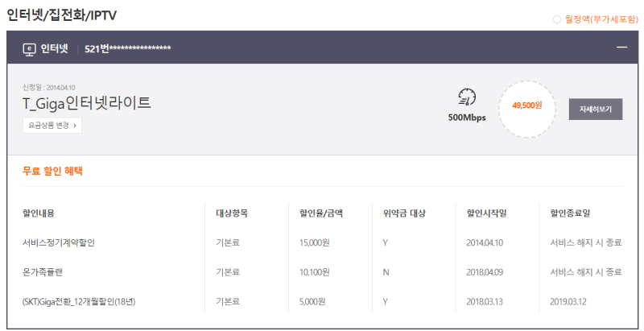
Task: Click the 위약금 대상 column header
Action: [x=404, y=213]
